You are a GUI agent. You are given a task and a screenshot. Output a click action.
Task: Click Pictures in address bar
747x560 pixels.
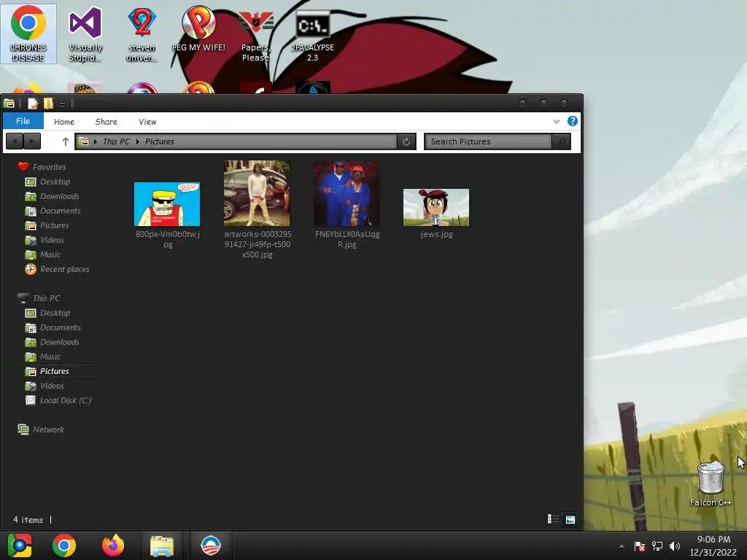point(160,141)
